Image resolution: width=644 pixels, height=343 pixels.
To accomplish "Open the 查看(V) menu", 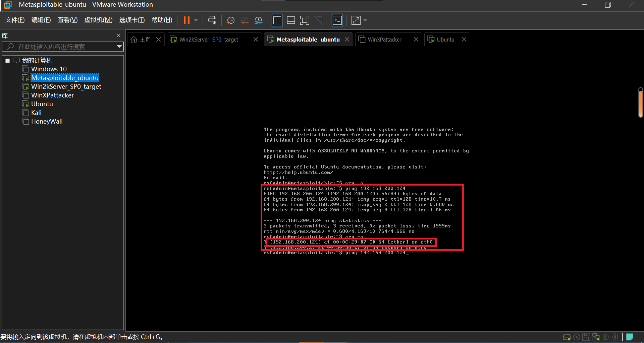I will [x=67, y=20].
